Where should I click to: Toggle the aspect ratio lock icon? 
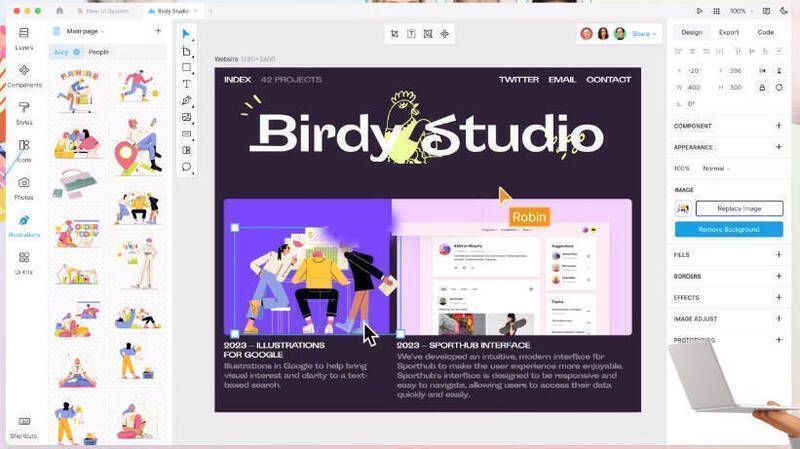[763, 87]
